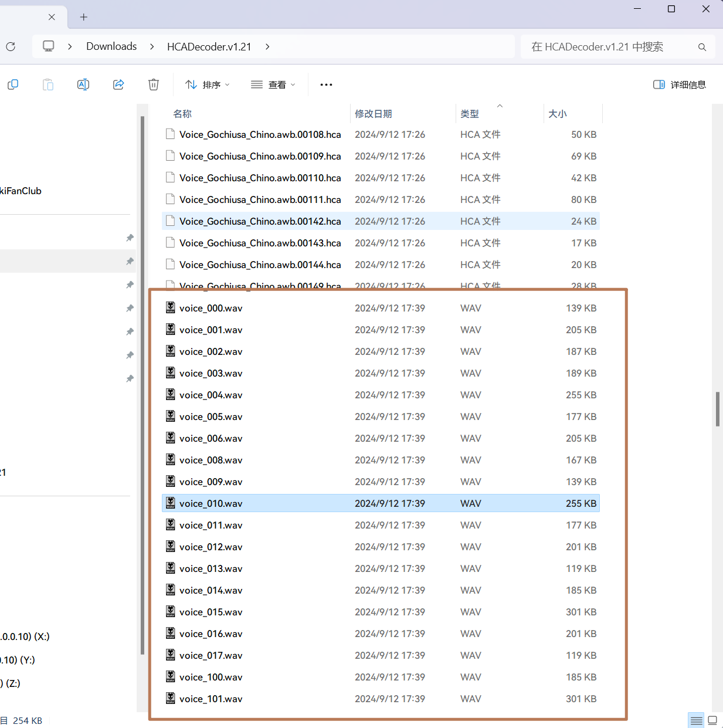Click the PC monitor icon in address bar
The image size is (723, 728).
49,46
